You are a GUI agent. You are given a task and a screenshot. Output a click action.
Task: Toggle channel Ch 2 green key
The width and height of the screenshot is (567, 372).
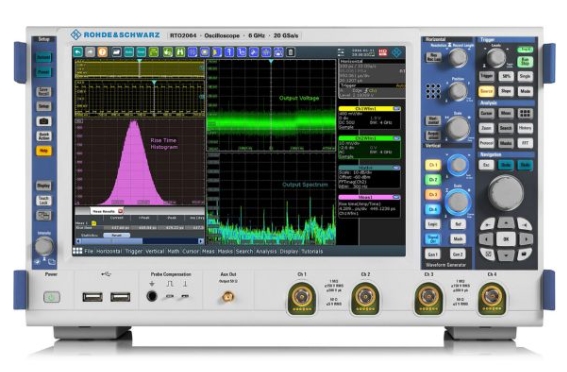pos(433,180)
